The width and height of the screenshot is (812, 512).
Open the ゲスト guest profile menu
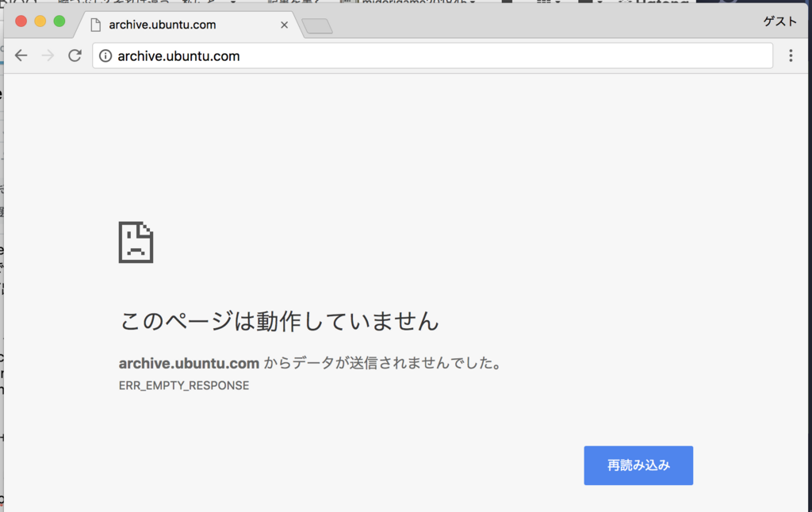point(779,21)
